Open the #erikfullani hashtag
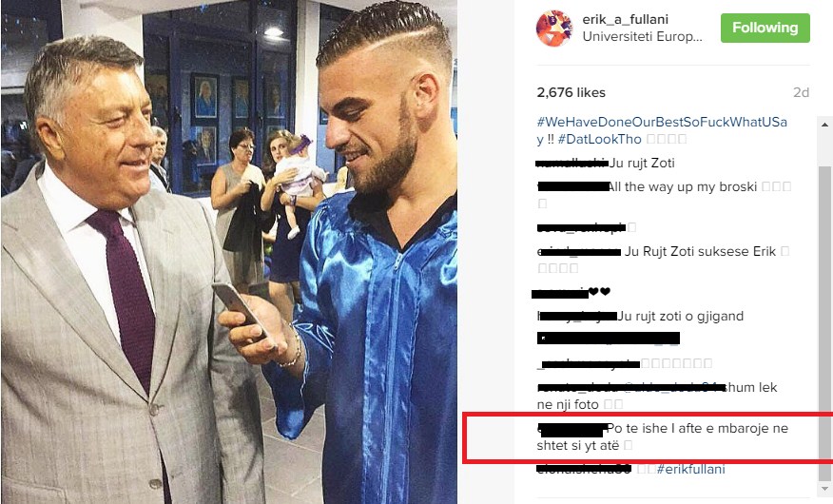This screenshot has height=504, width=833. coord(690,469)
